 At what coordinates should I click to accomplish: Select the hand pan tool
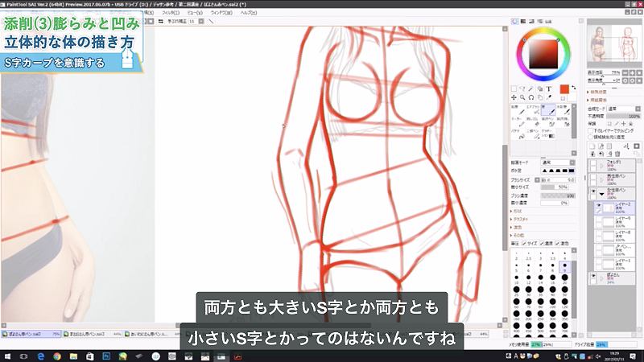540,97
